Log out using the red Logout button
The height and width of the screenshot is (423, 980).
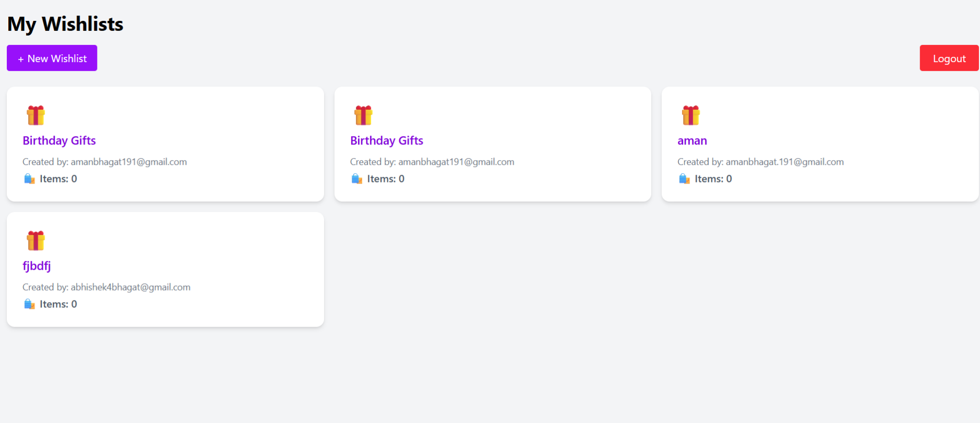pos(949,58)
